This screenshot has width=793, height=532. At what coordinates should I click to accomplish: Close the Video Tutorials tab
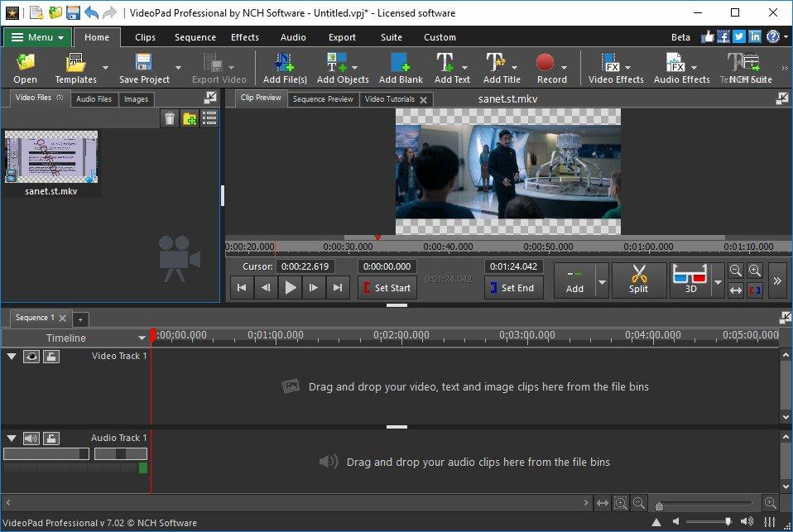423,99
